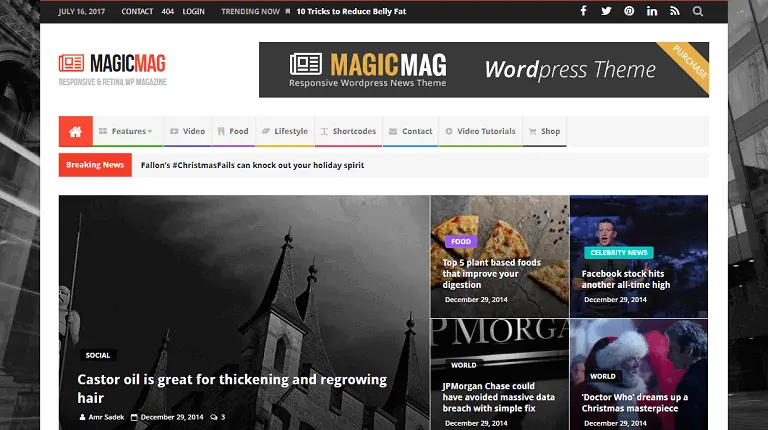Open the Food menu item
Image resolution: width=768 pixels, height=430 pixels.
[x=233, y=131]
